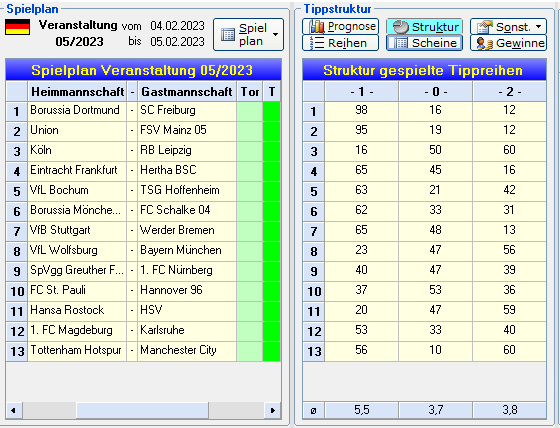Select the Köln home team cell

77,151
